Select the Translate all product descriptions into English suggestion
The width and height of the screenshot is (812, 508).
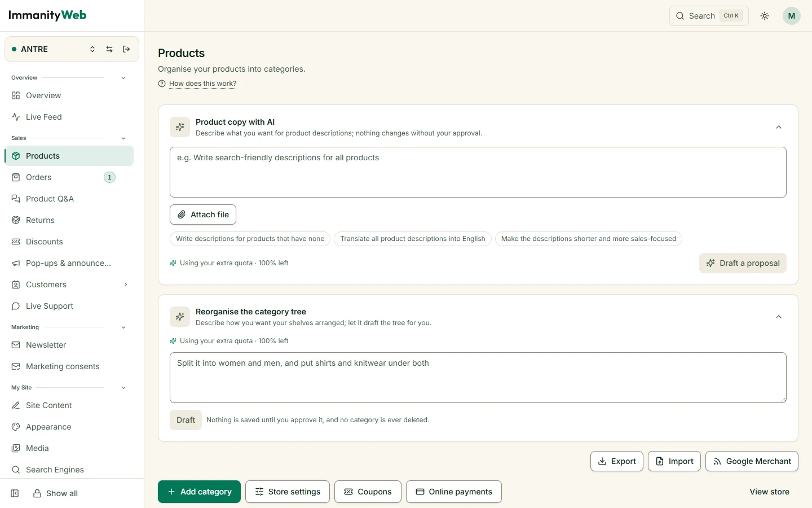(413, 239)
